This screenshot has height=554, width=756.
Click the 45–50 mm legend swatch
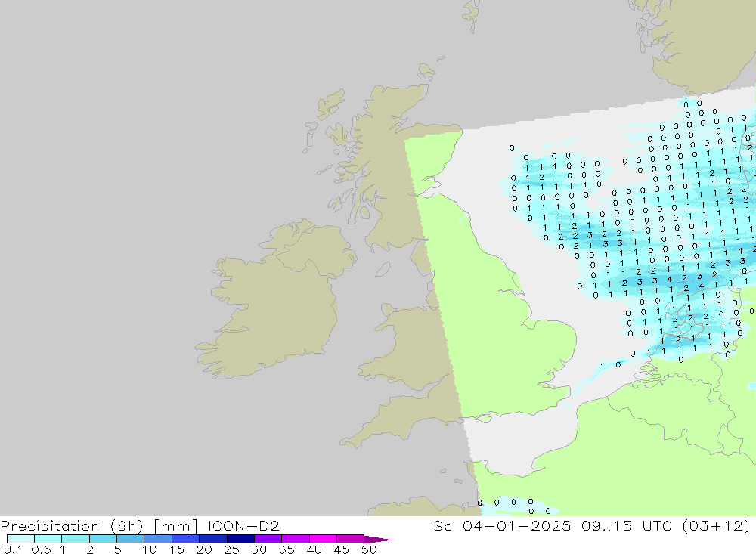pos(350,539)
